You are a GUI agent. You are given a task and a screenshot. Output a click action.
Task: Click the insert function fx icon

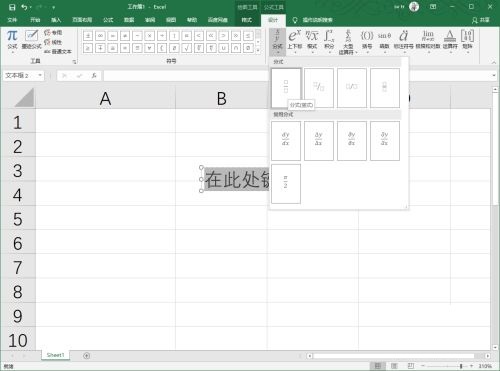tap(94, 76)
